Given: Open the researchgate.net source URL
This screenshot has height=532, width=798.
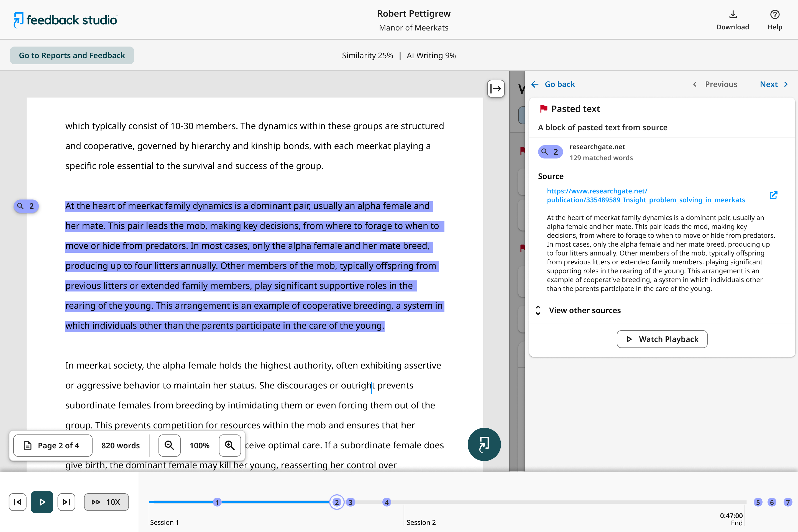Looking at the screenshot, I should click(645, 195).
